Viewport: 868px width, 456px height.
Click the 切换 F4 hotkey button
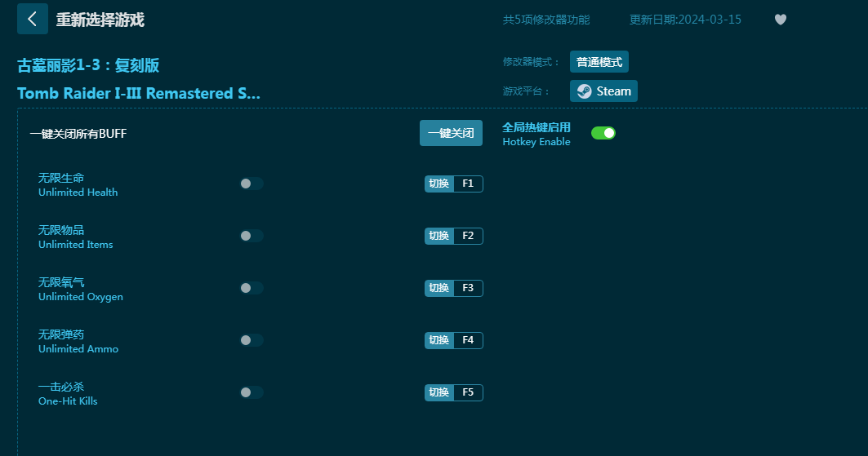click(454, 340)
